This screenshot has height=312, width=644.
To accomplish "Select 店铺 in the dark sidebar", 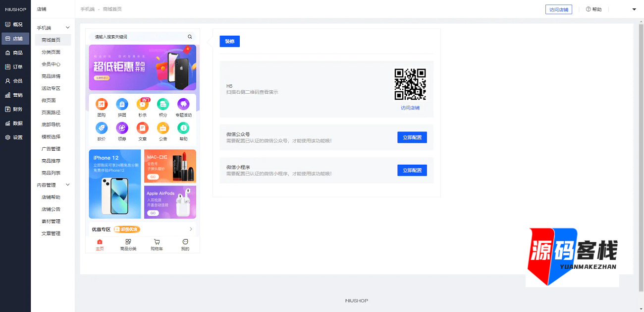I will click(14, 39).
